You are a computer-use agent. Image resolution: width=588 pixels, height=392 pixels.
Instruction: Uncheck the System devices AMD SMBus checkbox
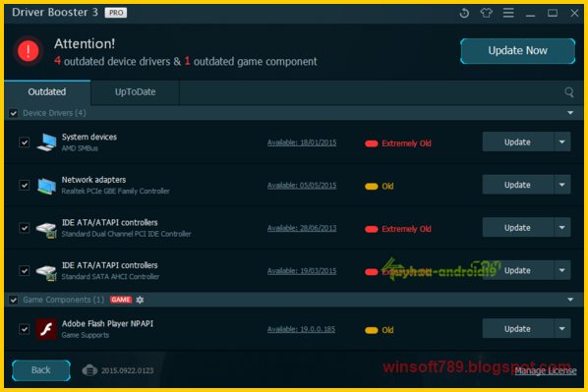coord(25,142)
